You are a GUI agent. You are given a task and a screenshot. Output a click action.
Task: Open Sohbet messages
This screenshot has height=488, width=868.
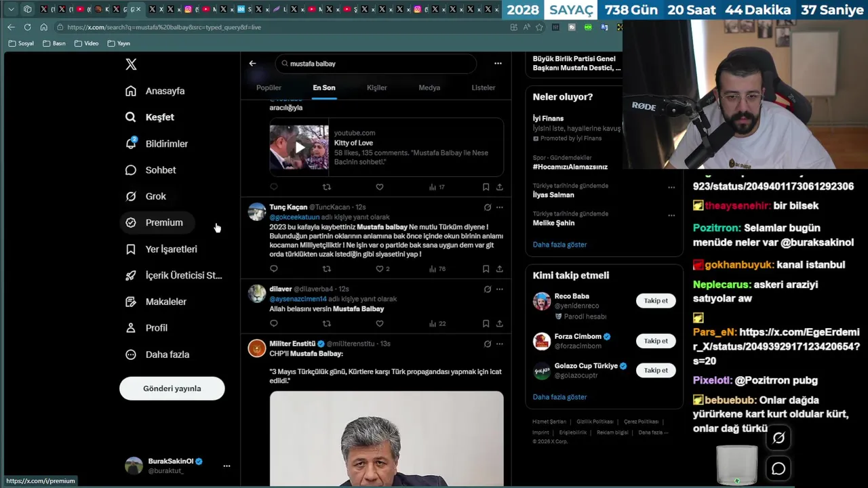pos(151,170)
